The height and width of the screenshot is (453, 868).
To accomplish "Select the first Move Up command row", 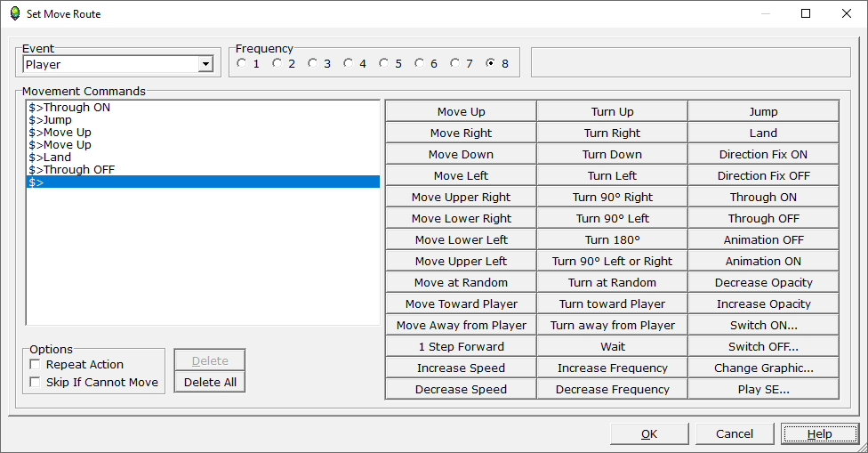I will [203, 133].
